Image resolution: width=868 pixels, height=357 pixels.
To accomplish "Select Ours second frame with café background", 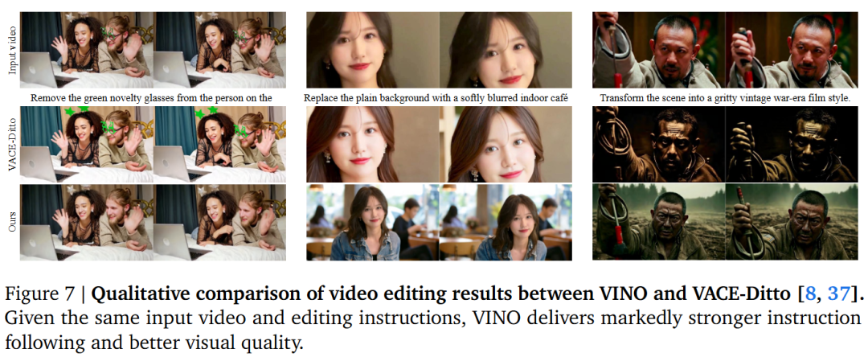I will click(506, 222).
